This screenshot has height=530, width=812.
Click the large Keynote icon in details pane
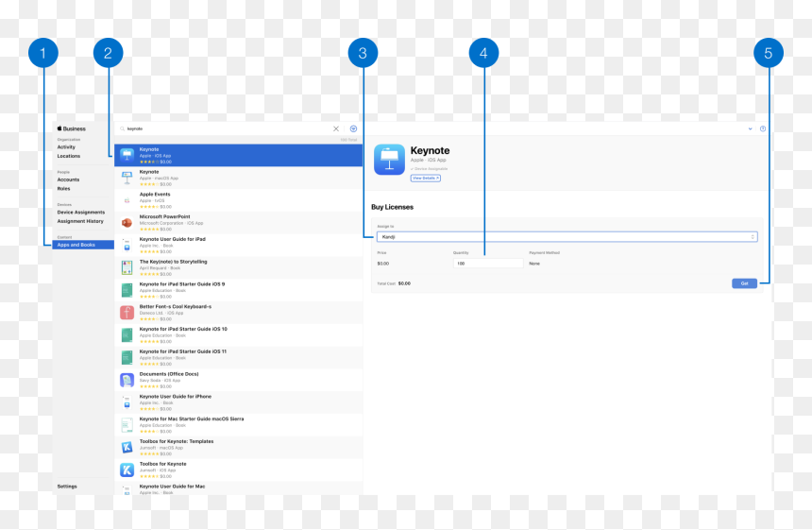389,160
